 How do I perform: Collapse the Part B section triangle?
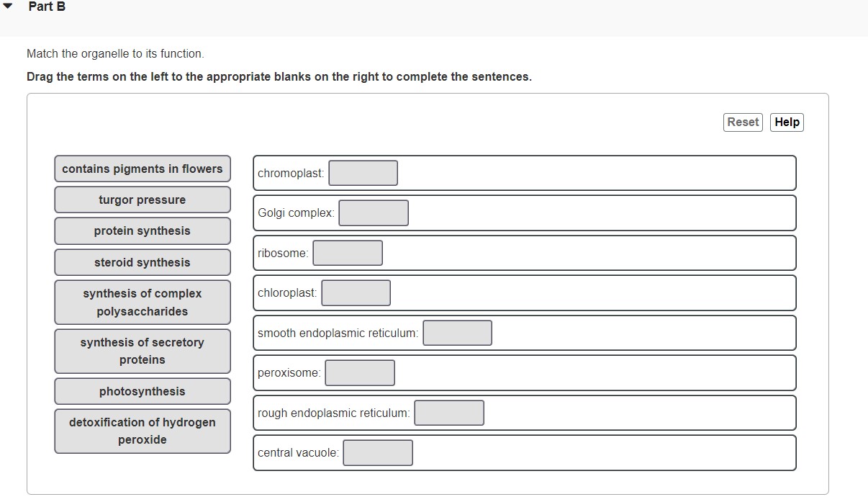9,6
